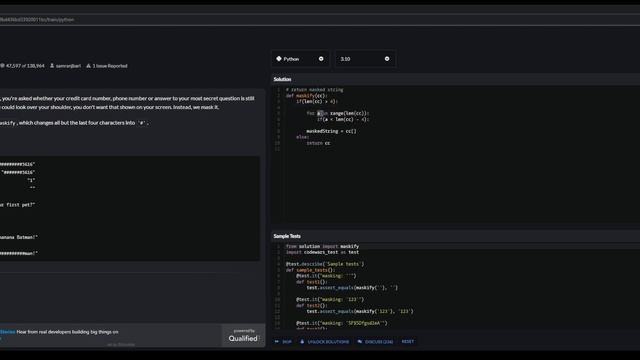
Task: Click the UNLOCK SOLUTIONS button
Action: click(324, 342)
